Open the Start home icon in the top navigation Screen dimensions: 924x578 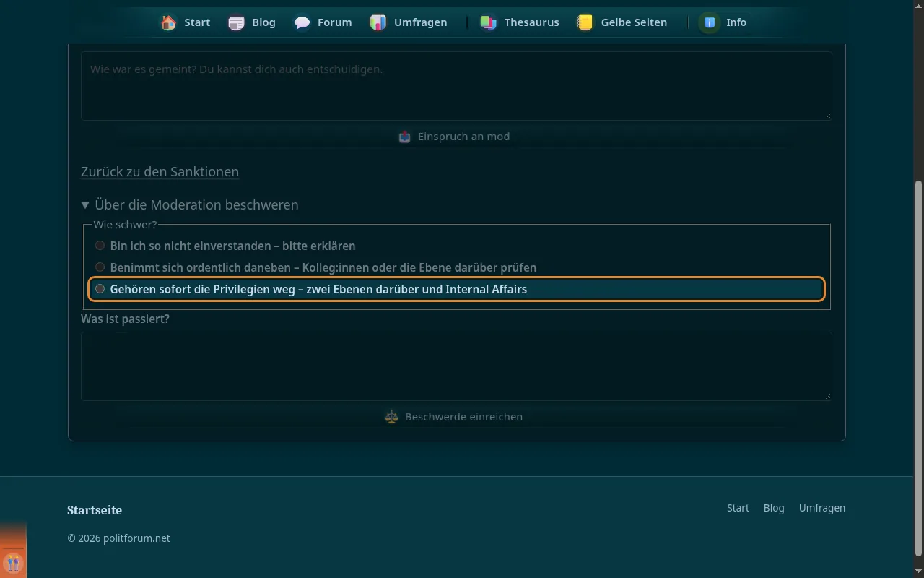(168, 22)
